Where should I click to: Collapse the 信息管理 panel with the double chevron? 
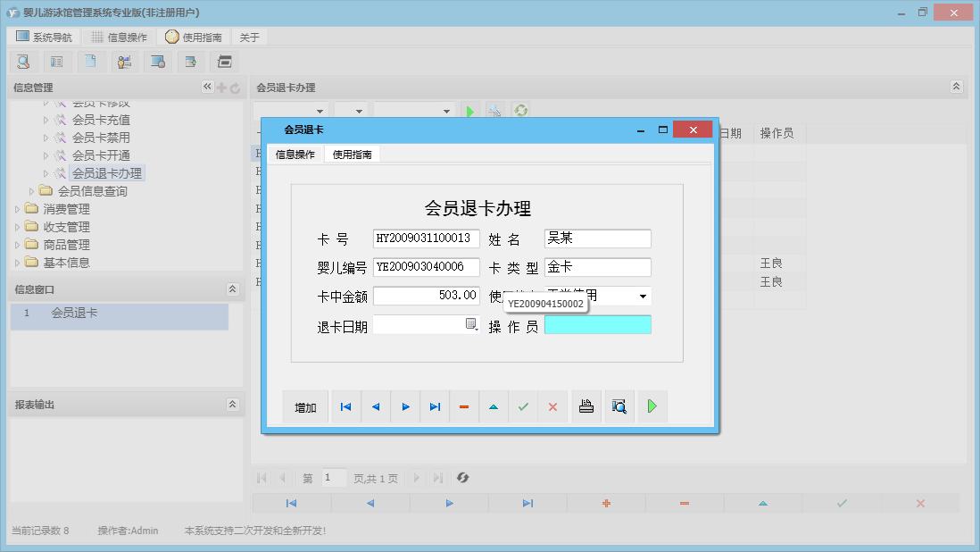coord(207,87)
